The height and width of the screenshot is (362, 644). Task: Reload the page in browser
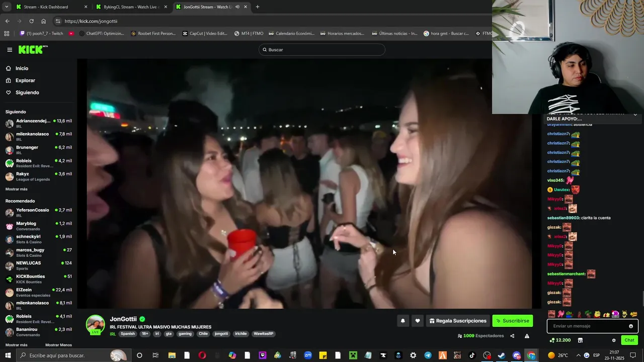click(x=31, y=21)
